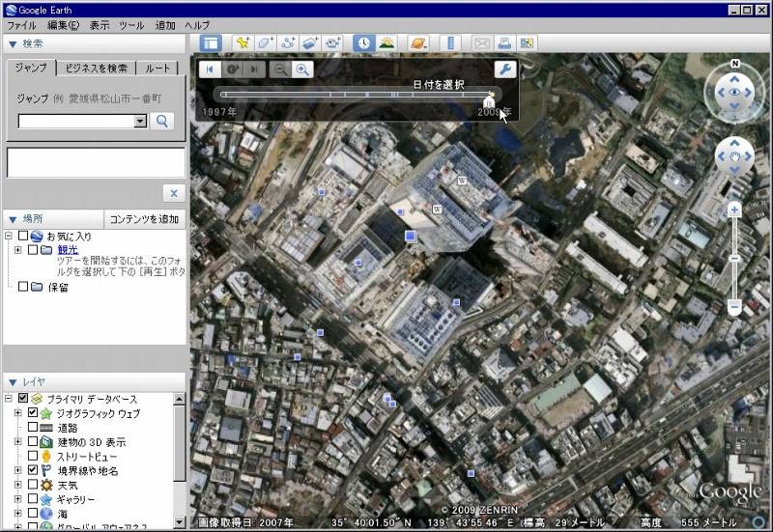Open the ヘルプ menu
The height and width of the screenshot is (532, 773).
[x=198, y=25]
